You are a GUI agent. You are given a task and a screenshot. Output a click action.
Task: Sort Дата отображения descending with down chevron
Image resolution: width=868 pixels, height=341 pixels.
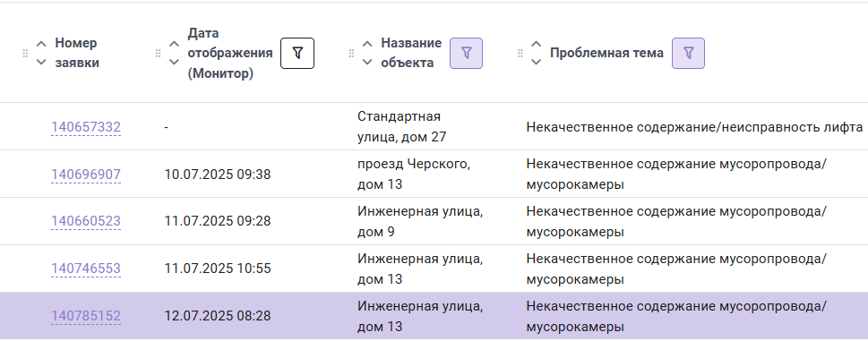click(x=174, y=62)
